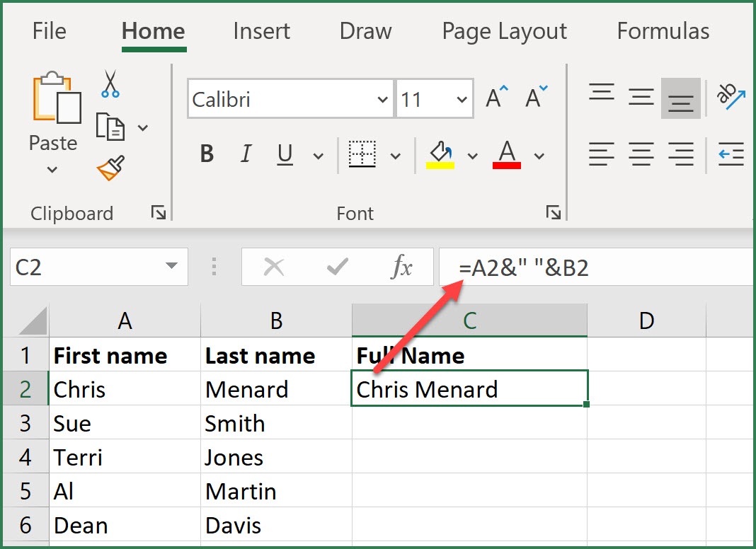The width and height of the screenshot is (756, 549).
Task: Toggle Underline formatting
Action: [x=285, y=155]
